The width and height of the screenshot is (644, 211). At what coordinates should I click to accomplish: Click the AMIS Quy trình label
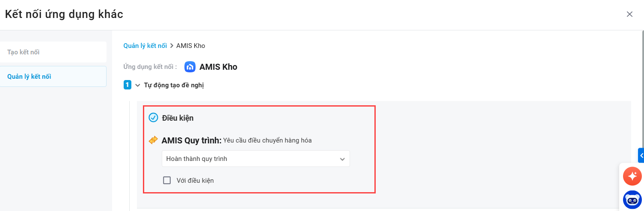(x=191, y=140)
